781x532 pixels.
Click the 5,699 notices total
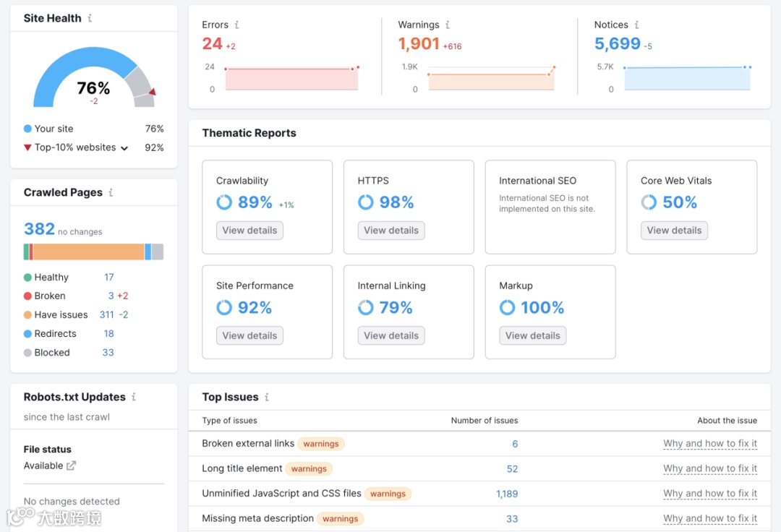point(617,44)
